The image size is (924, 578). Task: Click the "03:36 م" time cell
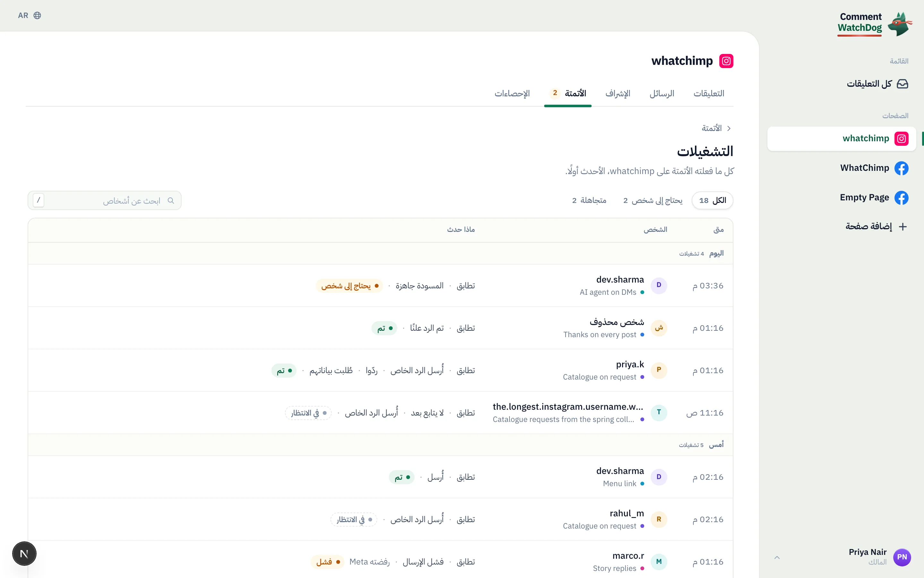coord(708,285)
